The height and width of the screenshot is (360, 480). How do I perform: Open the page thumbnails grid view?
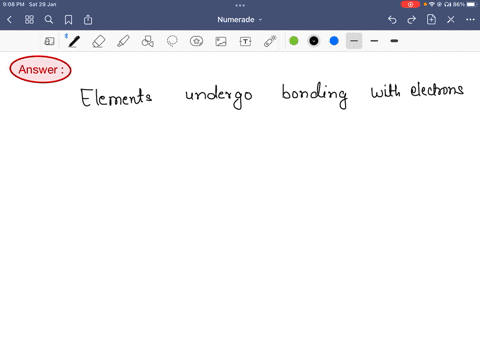[29, 20]
